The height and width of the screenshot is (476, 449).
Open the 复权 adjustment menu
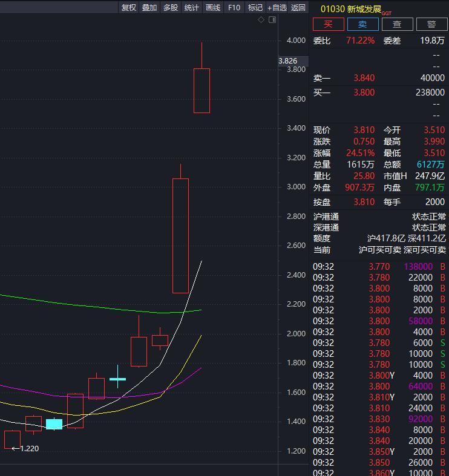tap(129, 8)
